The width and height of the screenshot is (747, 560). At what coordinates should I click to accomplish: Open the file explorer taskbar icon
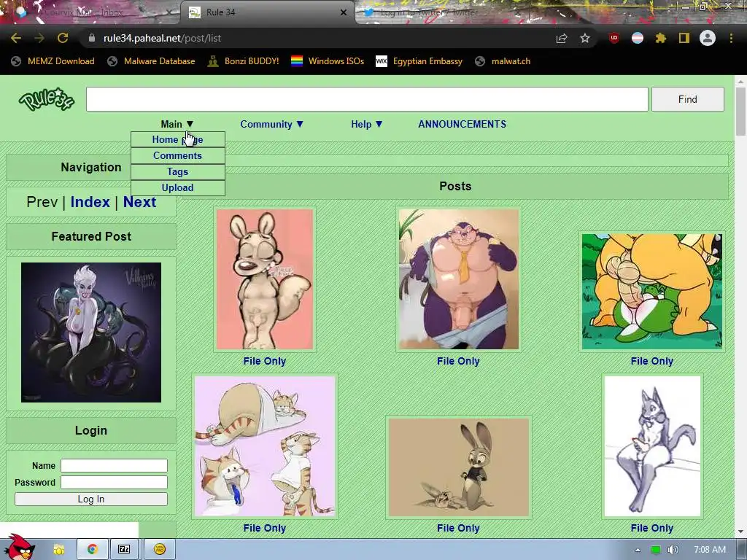pyautogui.click(x=58, y=550)
